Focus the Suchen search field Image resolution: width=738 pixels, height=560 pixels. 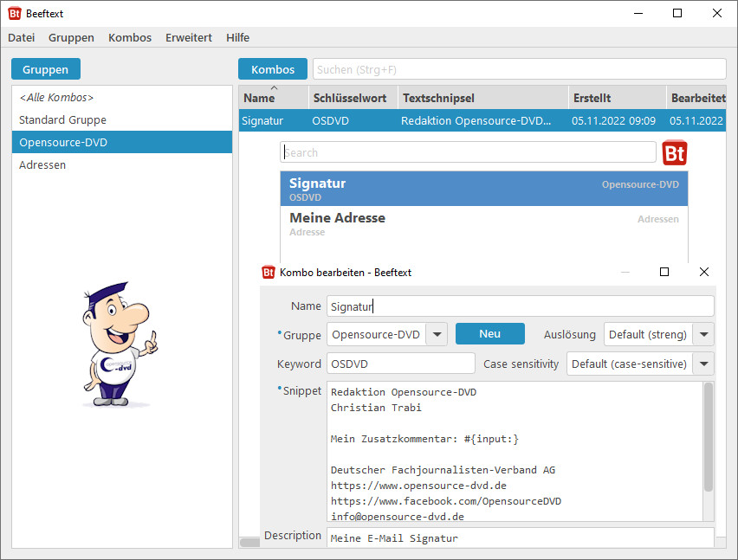click(x=518, y=69)
